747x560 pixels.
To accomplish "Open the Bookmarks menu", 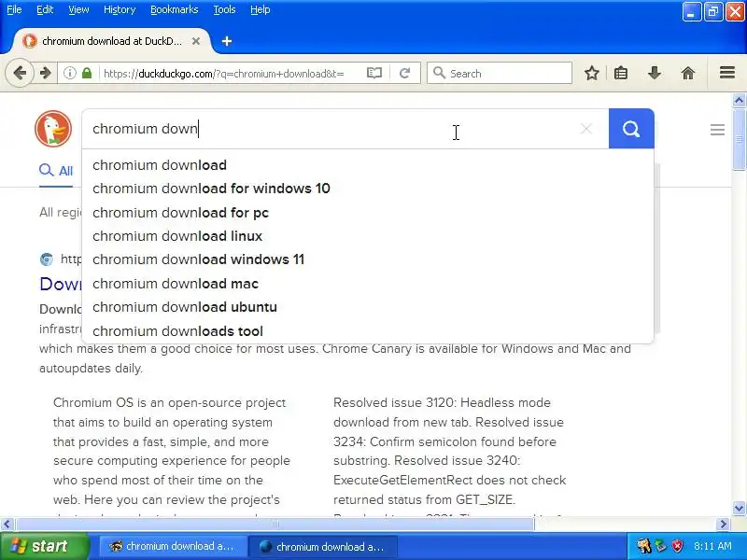I will (175, 9).
